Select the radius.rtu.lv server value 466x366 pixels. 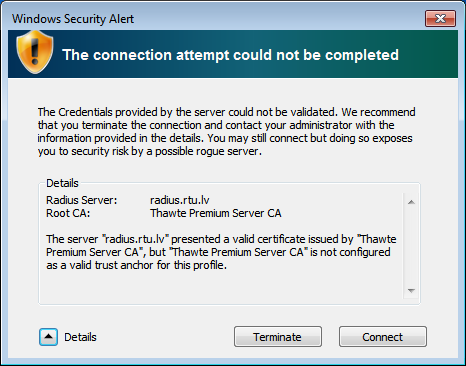(x=180, y=200)
